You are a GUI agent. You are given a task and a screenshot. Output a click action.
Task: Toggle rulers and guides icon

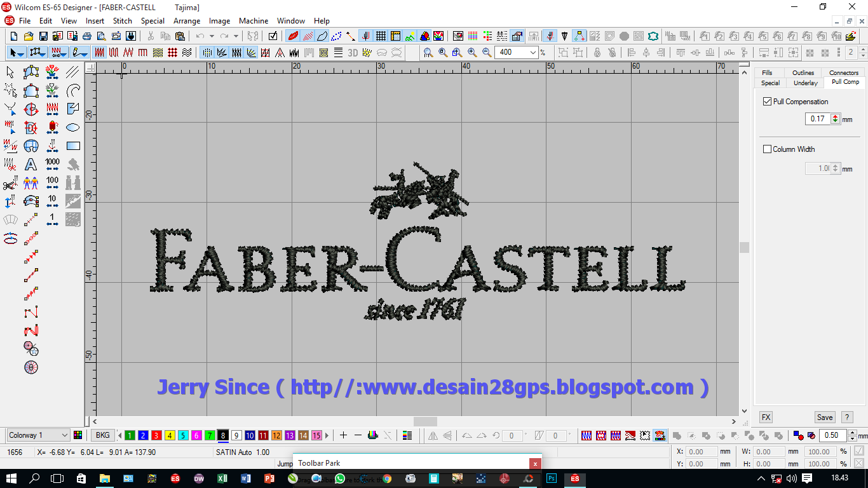click(x=395, y=36)
